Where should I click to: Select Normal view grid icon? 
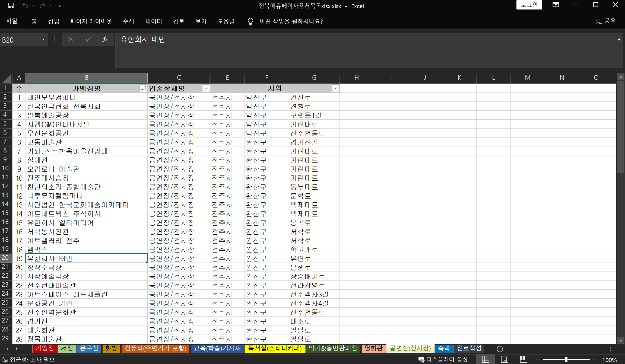(486, 360)
